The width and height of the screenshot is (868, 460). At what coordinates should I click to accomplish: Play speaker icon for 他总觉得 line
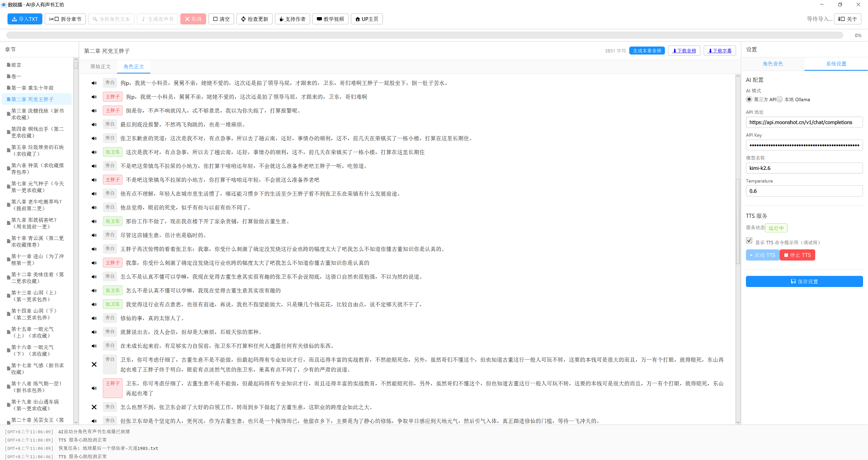[x=94, y=208]
